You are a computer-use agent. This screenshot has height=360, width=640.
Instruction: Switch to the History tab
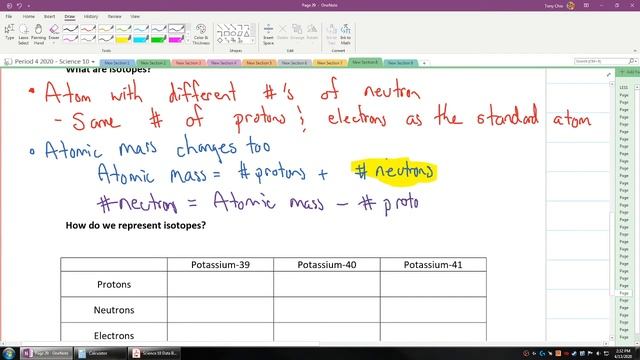91,17
